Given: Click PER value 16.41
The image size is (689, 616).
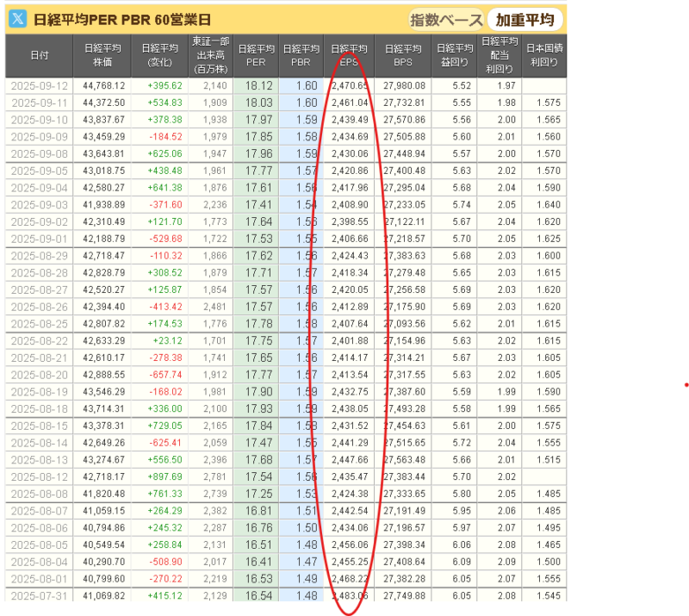Looking at the screenshot, I should 259,562.
